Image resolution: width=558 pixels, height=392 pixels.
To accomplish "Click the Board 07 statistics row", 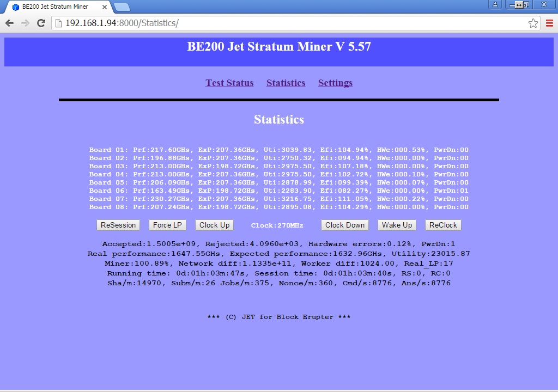I will pos(278,199).
